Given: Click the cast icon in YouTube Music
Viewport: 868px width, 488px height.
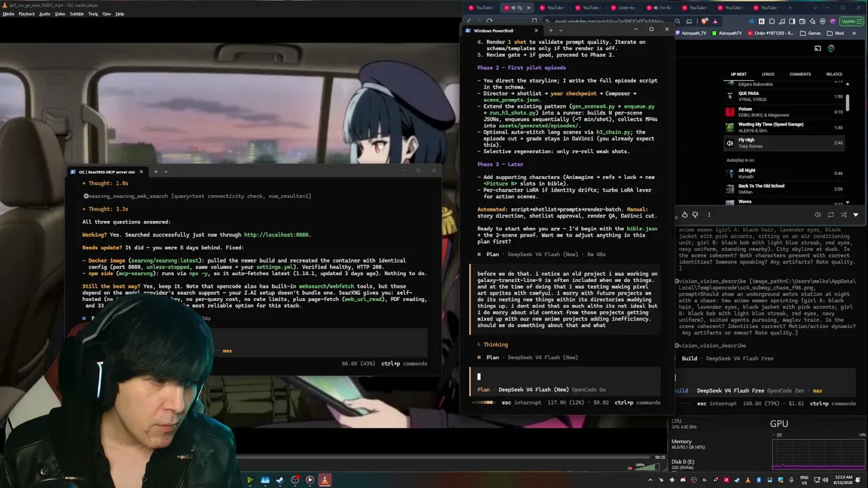Looking at the screenshot, I should pos(818,48).
